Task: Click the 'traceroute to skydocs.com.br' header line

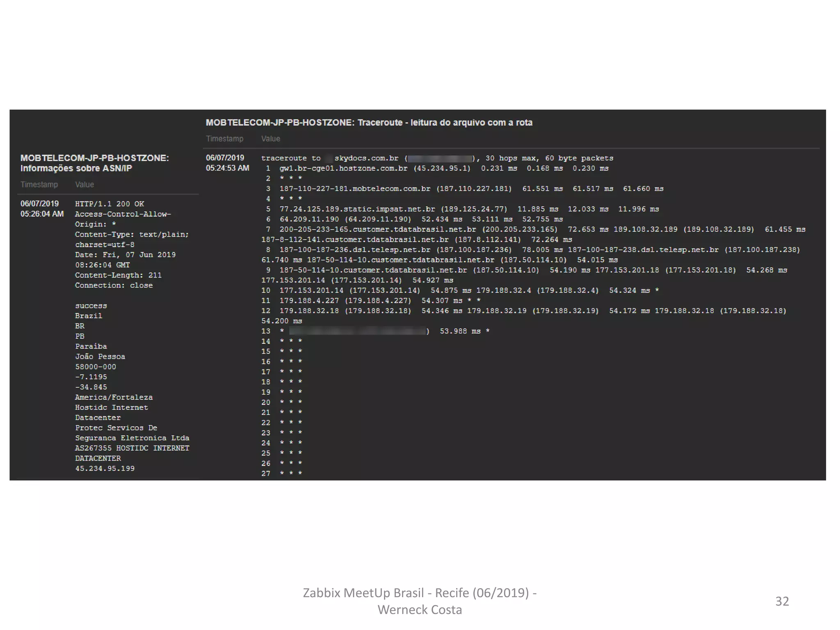Action: click(437, 158)
